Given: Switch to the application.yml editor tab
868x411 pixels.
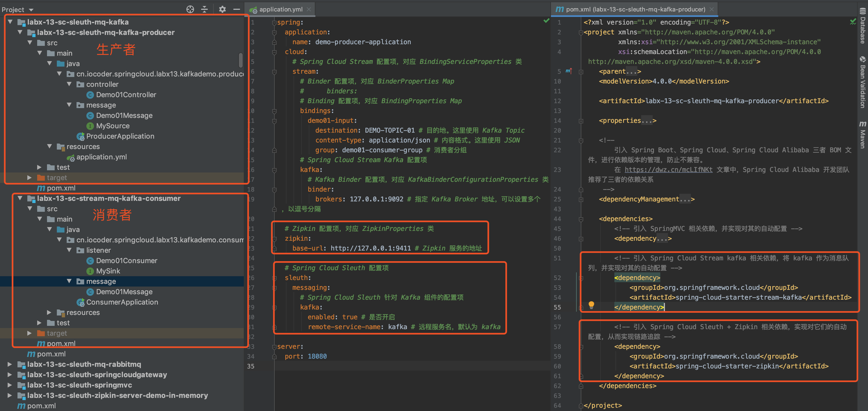Looking at the screenshot, I should click(x=280, y=10).
